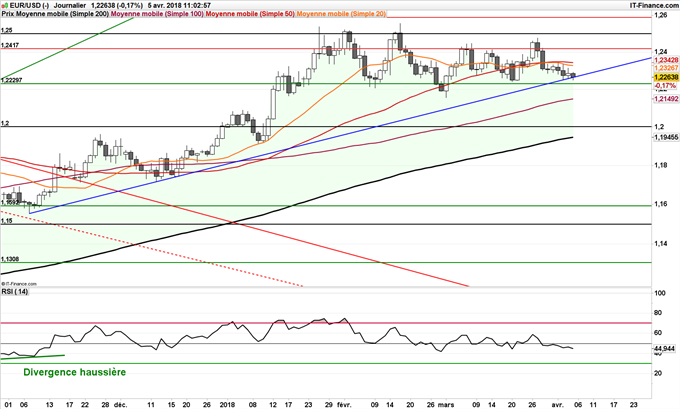
Task: Click the 1,14 price axis value
Action: click(661, 244)
